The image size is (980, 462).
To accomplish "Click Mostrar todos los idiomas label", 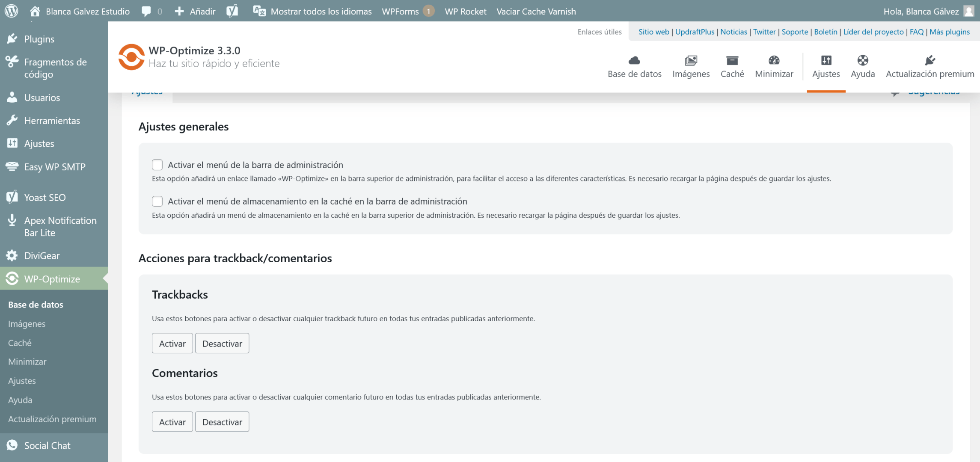I will point(321,12).
